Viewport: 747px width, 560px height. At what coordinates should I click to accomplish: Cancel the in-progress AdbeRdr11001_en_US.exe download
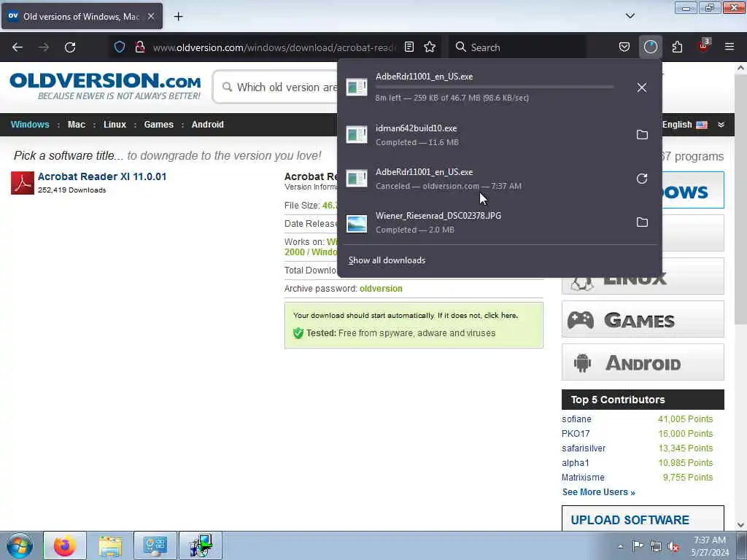[x=642, y=87]
